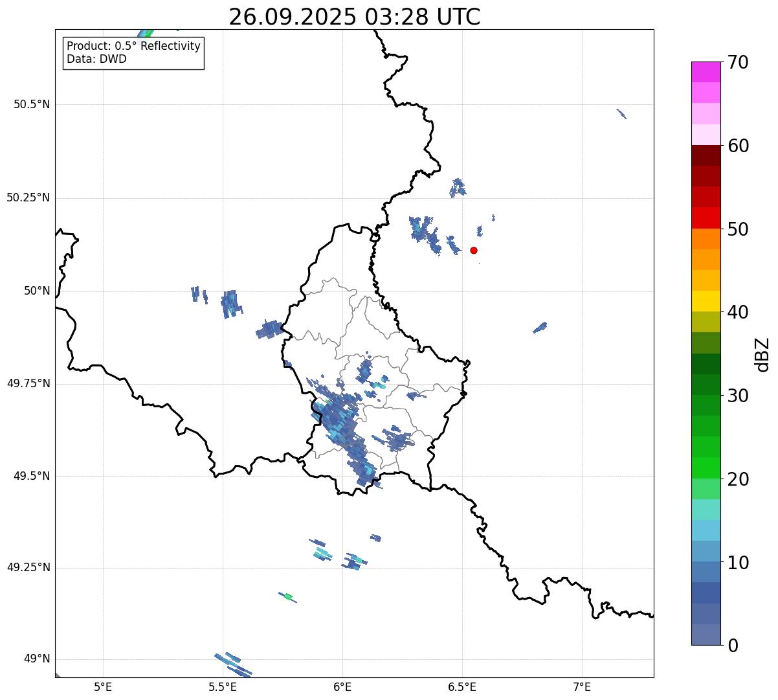The image size is (778, 700).
Task: Click the title "26.09.2025 03:28 UTC"
Action: tap(355, 17)
